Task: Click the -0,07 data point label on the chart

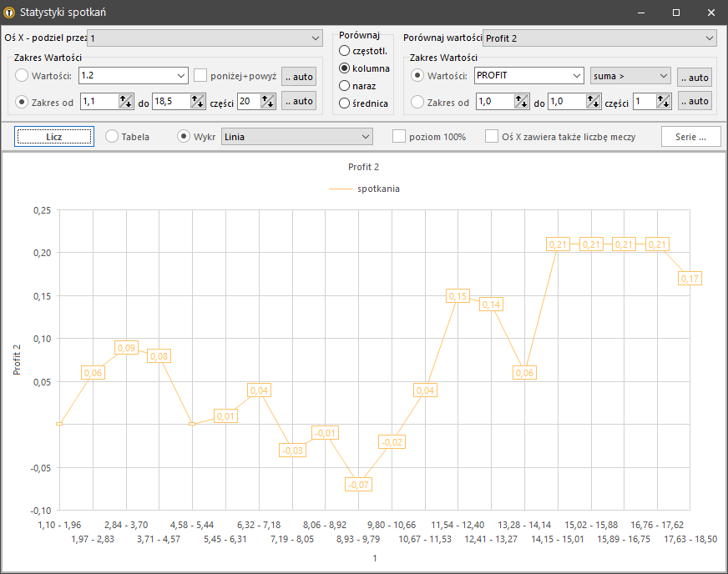Action: point(358,484)
